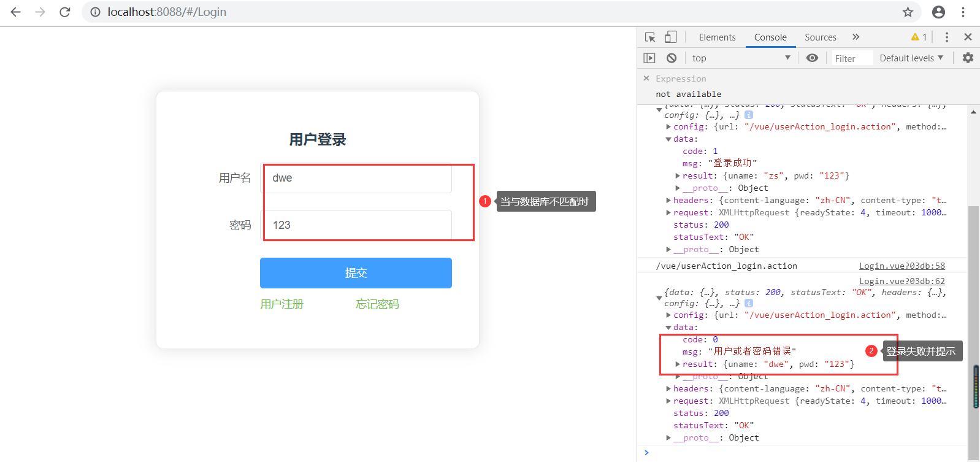Collapse data in the first response
The height and width of the screenshot is (462, 980).
click(668, 139)
